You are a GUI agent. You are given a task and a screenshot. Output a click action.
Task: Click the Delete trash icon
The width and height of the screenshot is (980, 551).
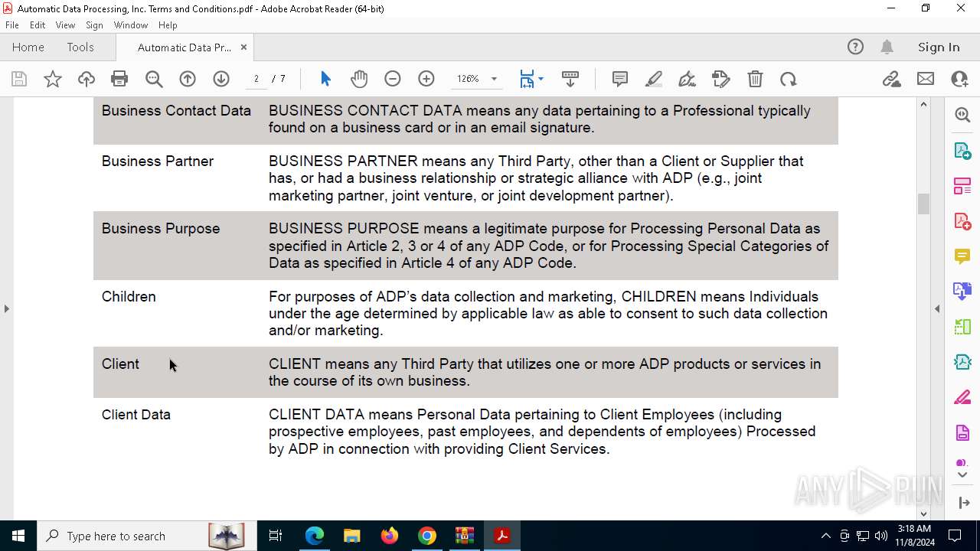[755, 79]
